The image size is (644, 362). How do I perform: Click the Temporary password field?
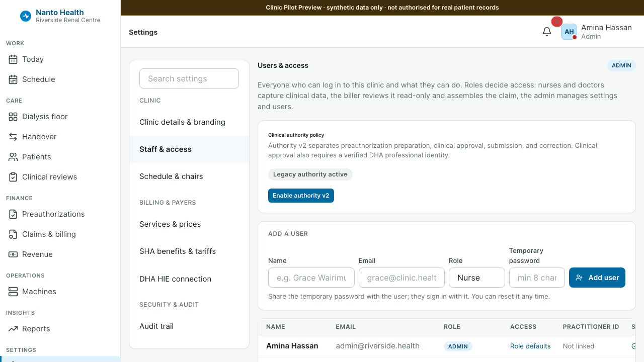point(537,278)
